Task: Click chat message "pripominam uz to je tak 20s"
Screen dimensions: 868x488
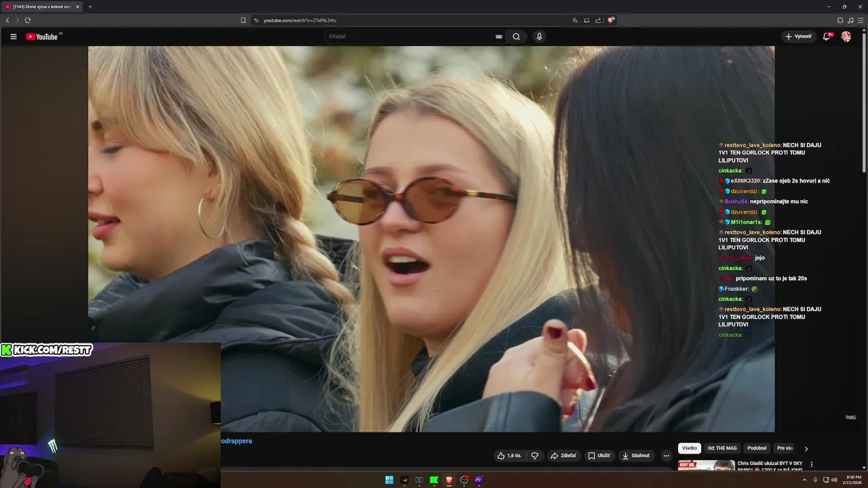Action: tap(772, 279)
